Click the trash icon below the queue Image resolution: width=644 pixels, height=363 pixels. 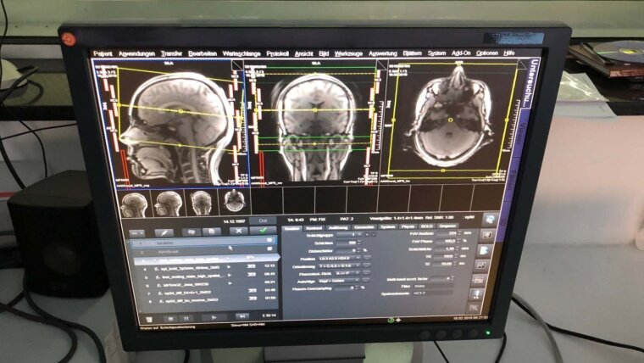149,319
